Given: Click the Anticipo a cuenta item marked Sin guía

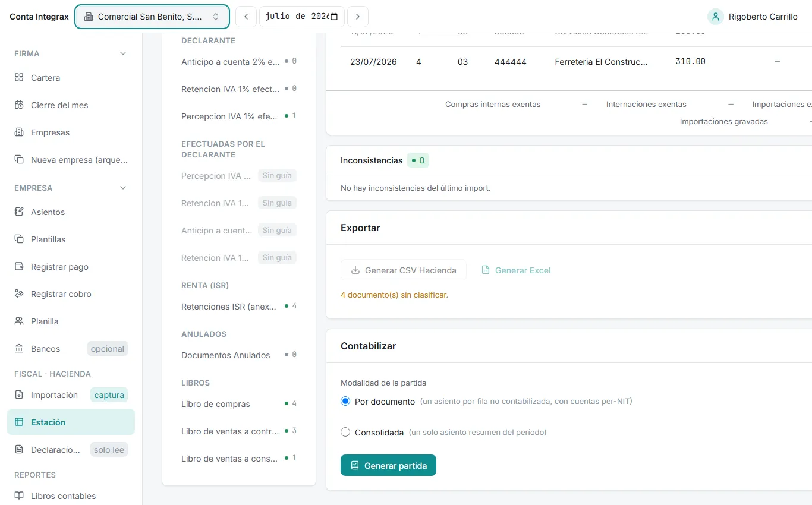Looking at the screenshot, I should (239, 231).
